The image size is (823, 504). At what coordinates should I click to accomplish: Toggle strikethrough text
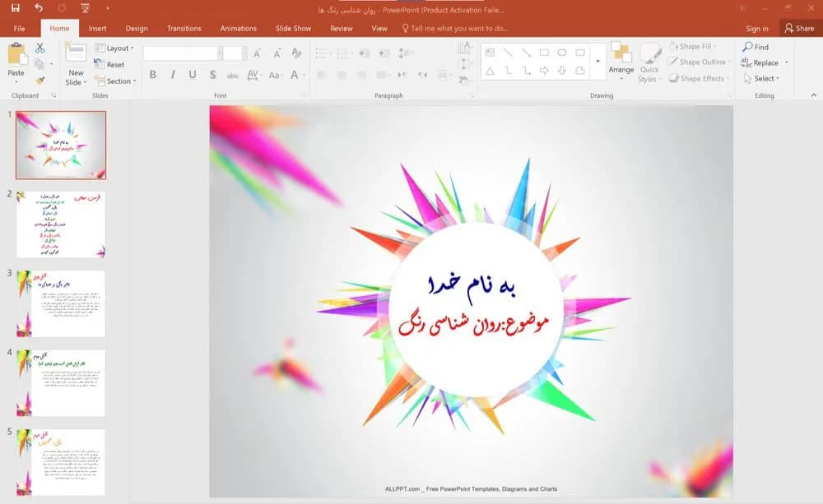233,75
